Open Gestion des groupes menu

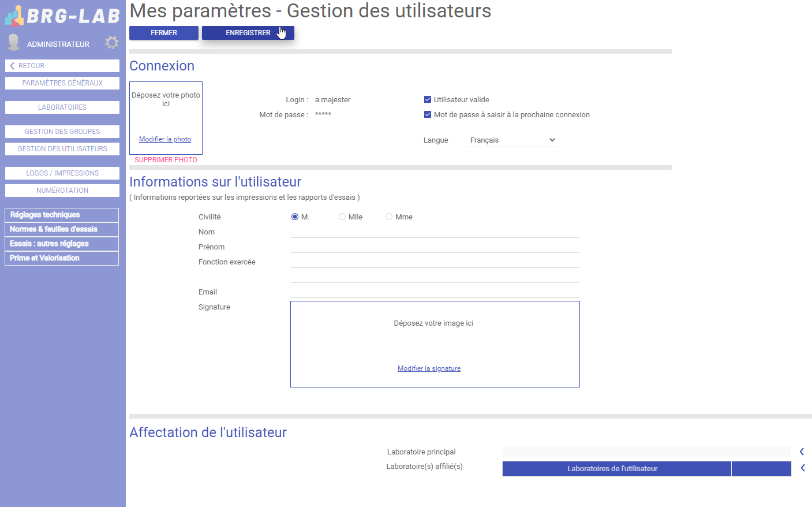pyautogui.click(x=62, y=132)
